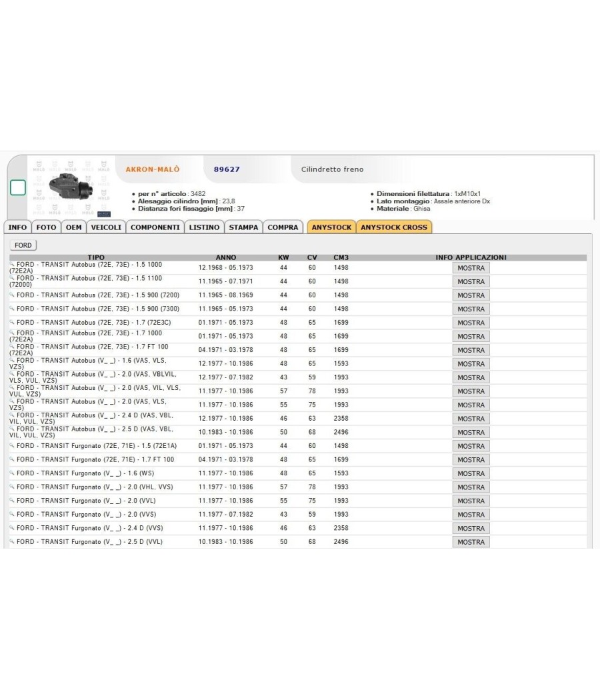Click the magnifier icon for Furgonato 2.4 D (VVS)
Screen dimensions: 600x700
[x=12, y=528]
